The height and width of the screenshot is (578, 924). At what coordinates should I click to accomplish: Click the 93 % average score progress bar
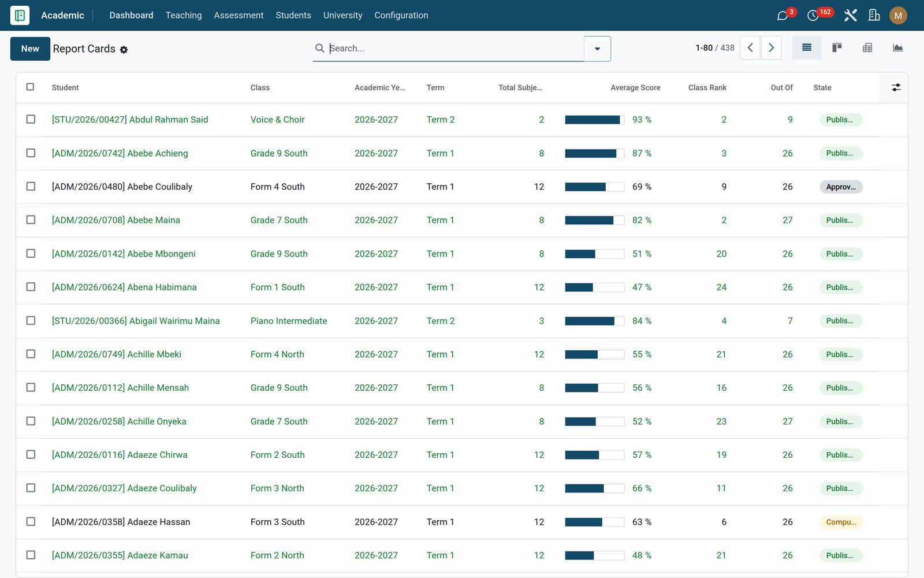point(594,120)
